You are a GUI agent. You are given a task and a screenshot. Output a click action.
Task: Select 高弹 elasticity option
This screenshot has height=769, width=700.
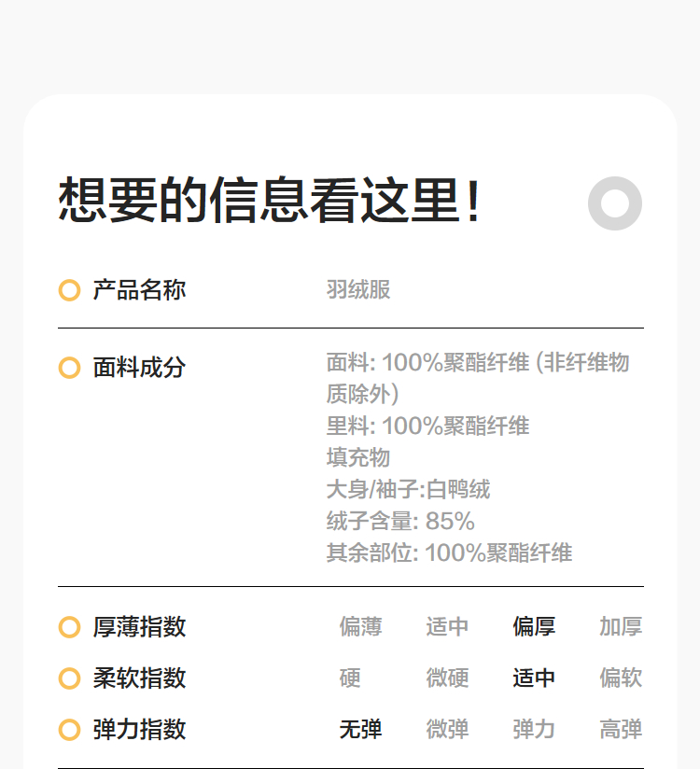tap(621, 730)
